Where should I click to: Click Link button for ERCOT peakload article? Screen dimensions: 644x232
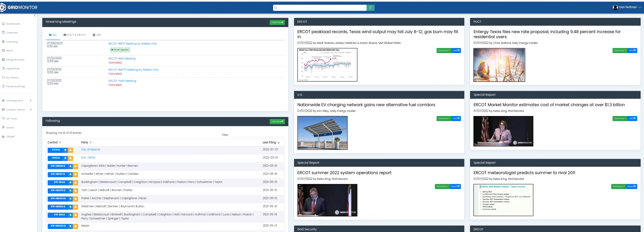[456, 50]
